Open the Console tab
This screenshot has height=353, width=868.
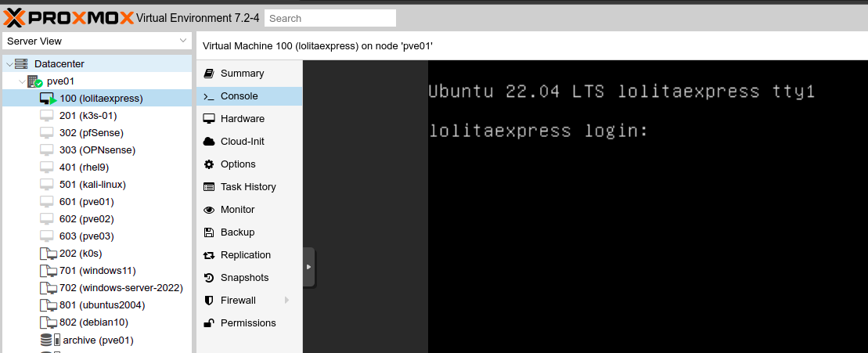(249, 95)
